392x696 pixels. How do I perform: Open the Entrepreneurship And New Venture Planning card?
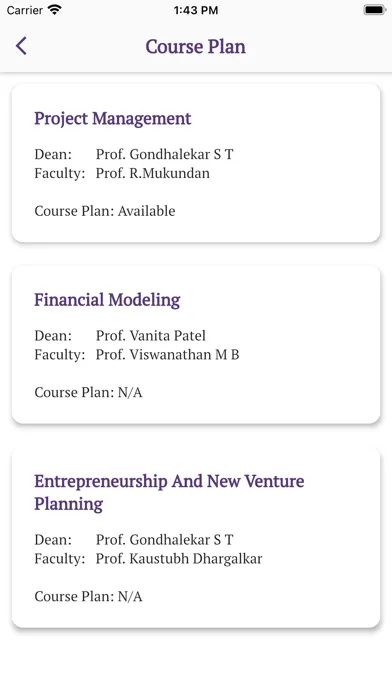[196, 538]
